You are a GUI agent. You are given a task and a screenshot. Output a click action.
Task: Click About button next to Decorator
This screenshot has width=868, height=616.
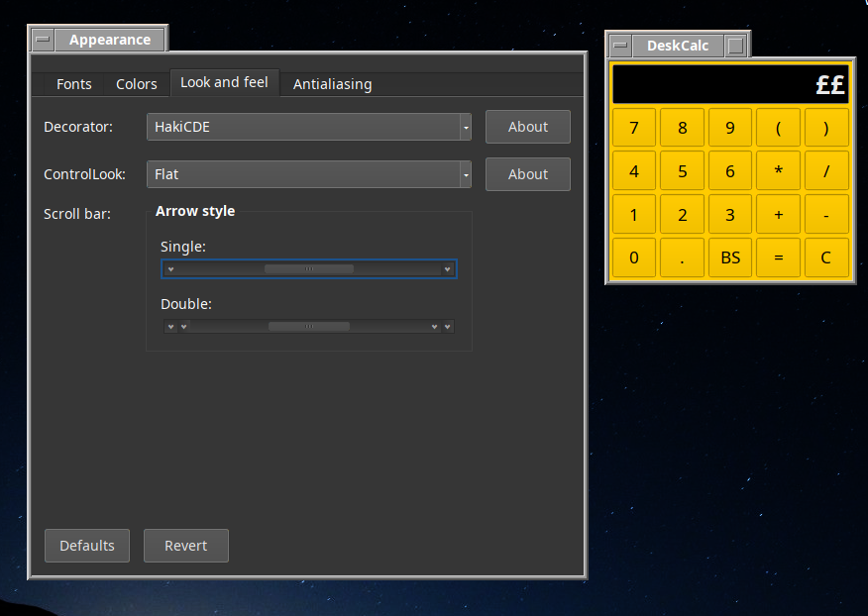click(527, 127)
